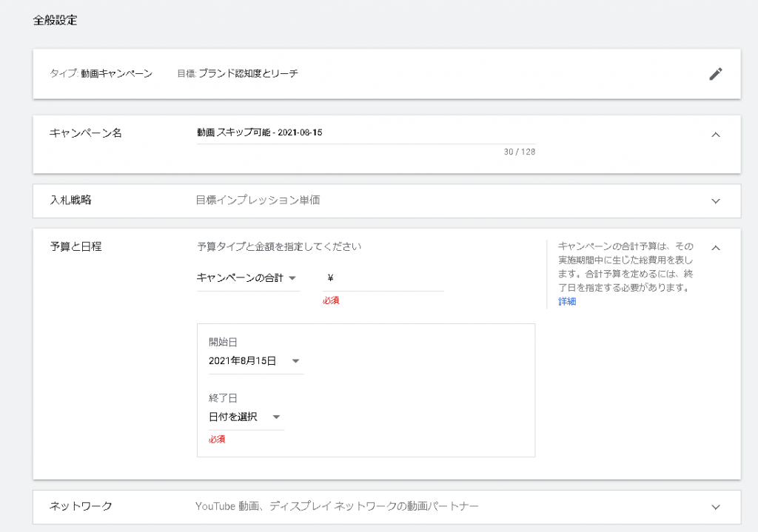Click the 30 / 128 character counter
Viewport: 758px width, 532px height.
tap(520, 152)
